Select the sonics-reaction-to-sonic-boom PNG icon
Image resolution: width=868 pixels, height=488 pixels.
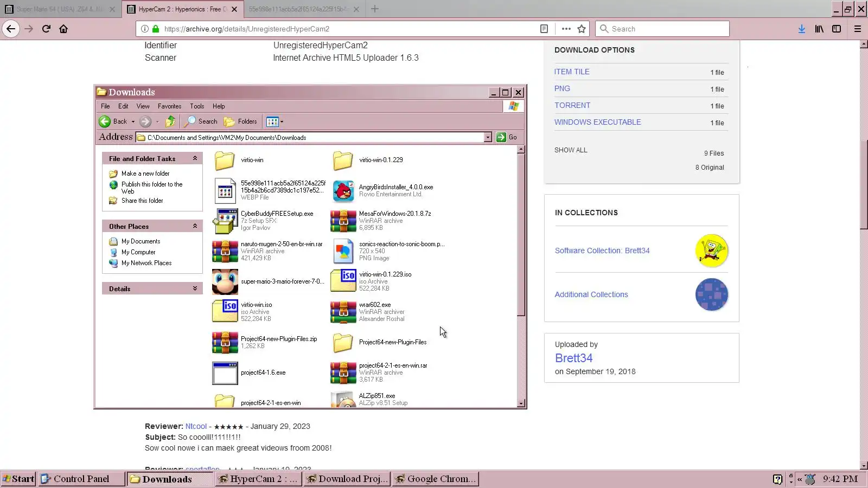click(x=343, y=251)
